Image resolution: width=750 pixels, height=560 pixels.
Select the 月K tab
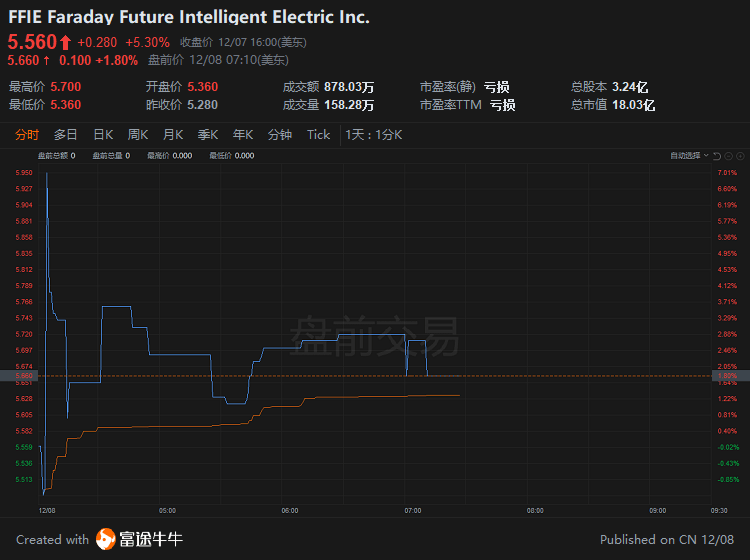(173, 135)
